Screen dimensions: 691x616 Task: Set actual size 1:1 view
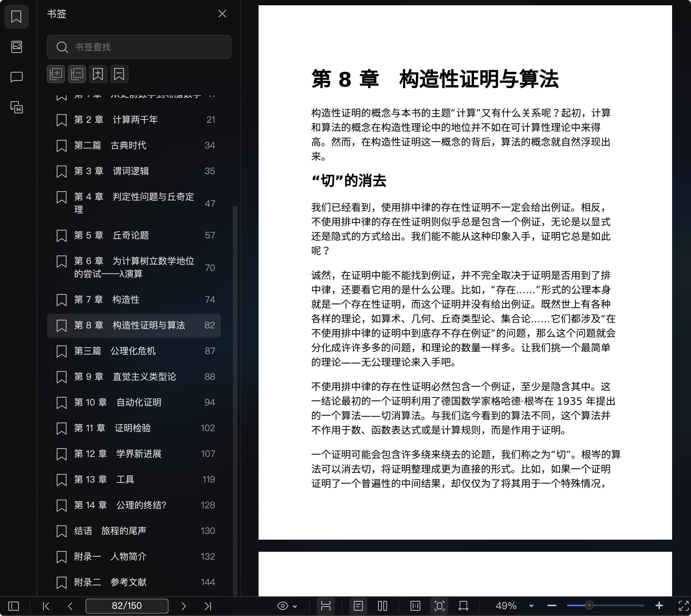click(415, 606)
